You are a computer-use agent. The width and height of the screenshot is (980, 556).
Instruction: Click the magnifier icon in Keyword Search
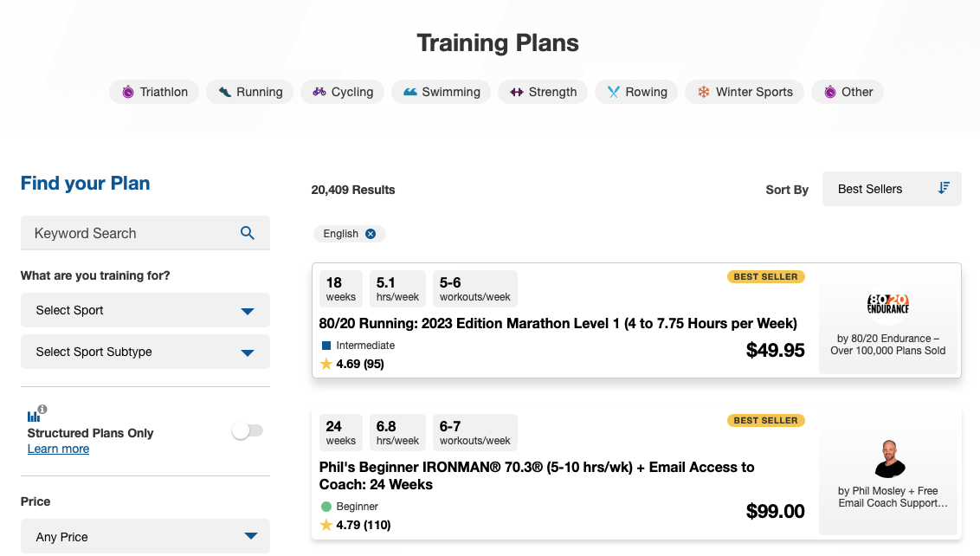click(248, 233)
